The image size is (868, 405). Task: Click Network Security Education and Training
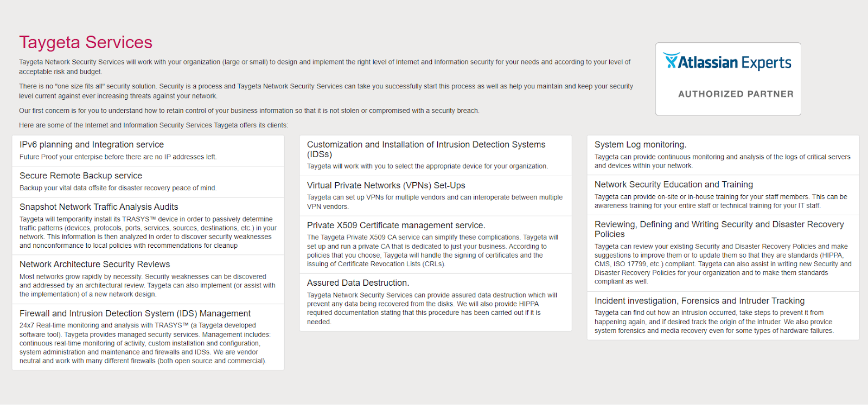pyautogui.click(x=674, y=185)
